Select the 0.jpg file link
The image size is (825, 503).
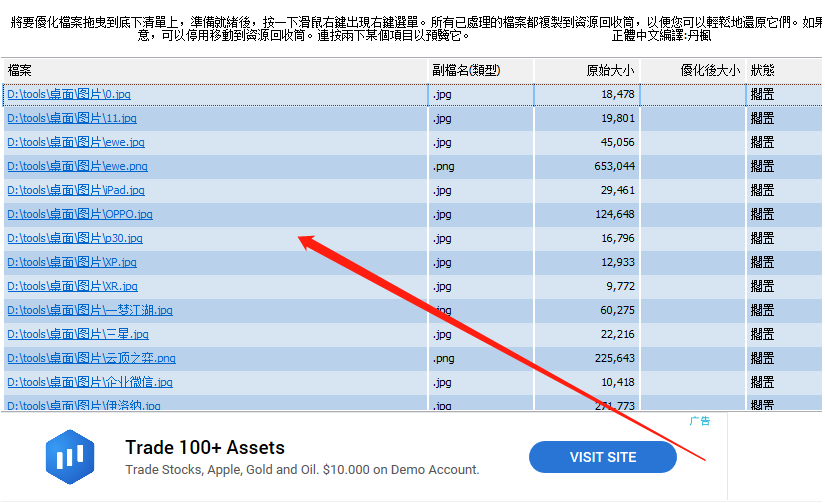click(69, 95)
